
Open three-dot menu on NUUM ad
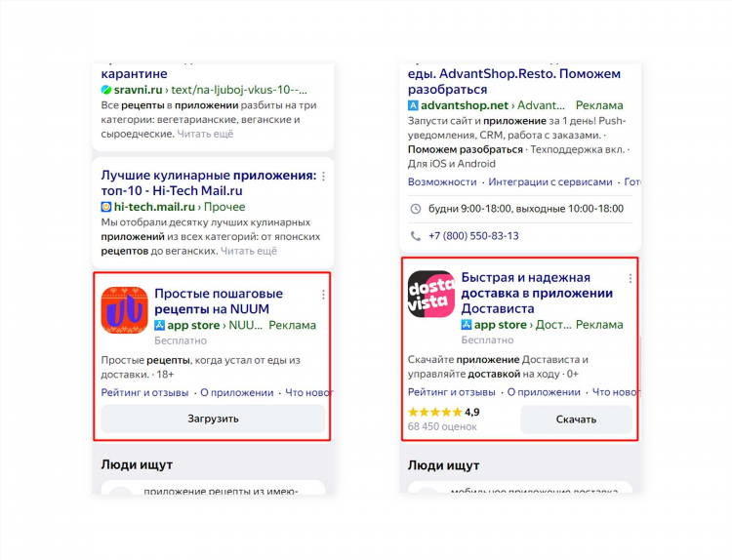(323, 295)
